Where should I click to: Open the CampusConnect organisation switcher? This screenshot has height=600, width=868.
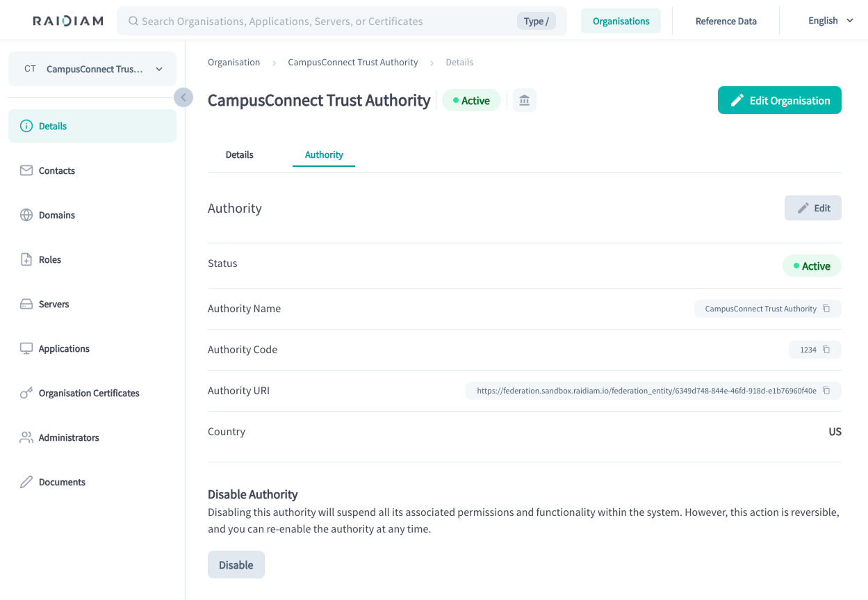[92, 69]
